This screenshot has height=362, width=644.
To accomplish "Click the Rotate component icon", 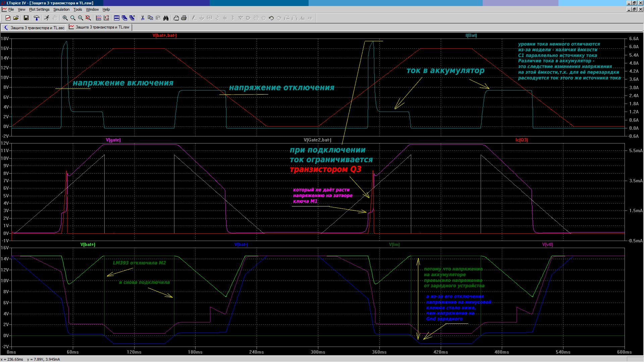I will click(x=287, y=18).
